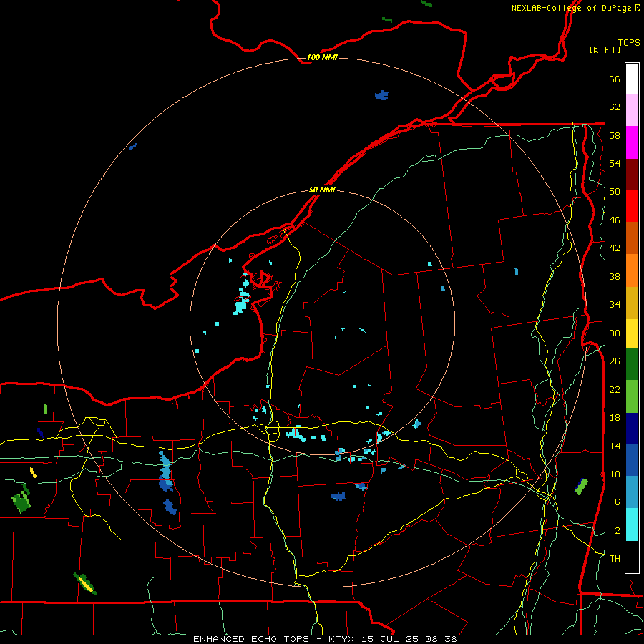Image resolution: width=644 pixels, height=644 pixels.
Task: Click the blue echo just inside the 100 NMI ring top
Action: [382, 95]
